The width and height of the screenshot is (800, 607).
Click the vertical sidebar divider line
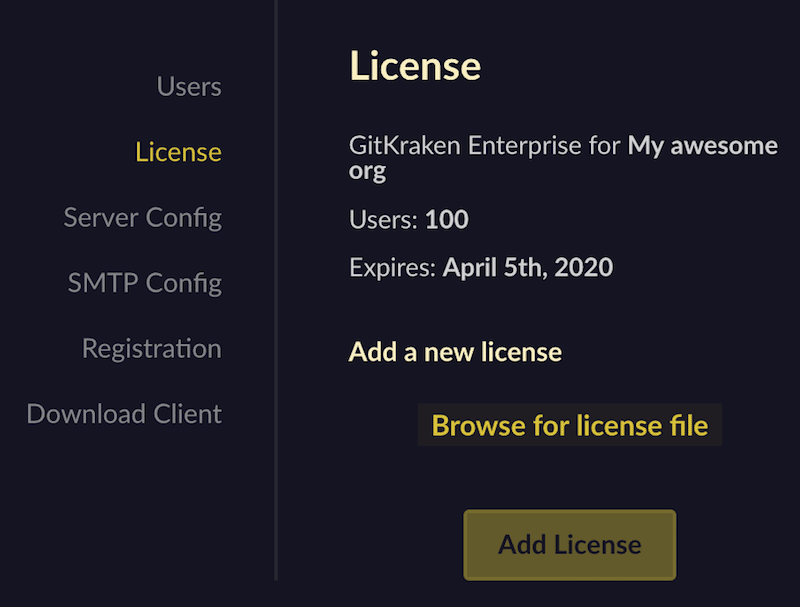click(276, 300)
